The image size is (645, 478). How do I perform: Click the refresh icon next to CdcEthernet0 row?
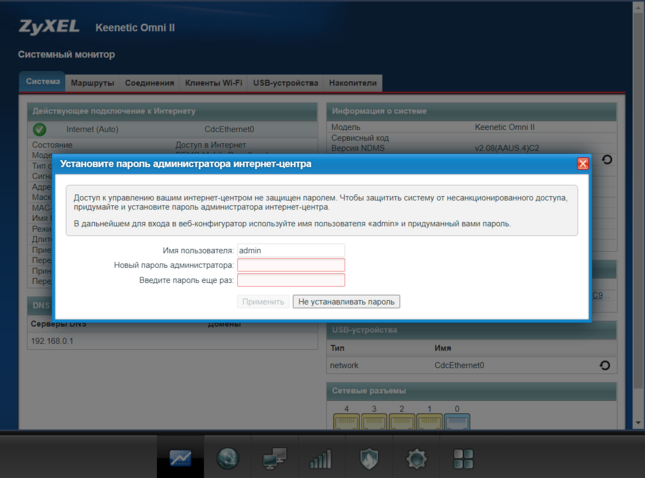click(x=605, y=365)
